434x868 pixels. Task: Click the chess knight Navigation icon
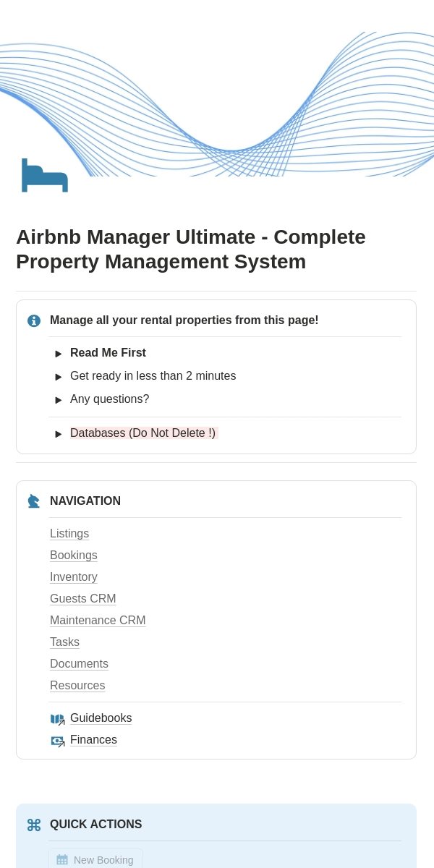coord(34,501)
